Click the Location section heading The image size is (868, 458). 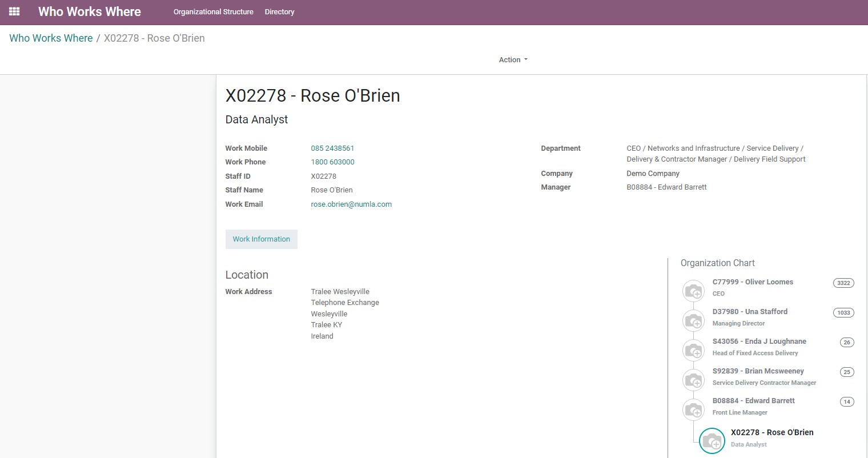coord(247,275)
